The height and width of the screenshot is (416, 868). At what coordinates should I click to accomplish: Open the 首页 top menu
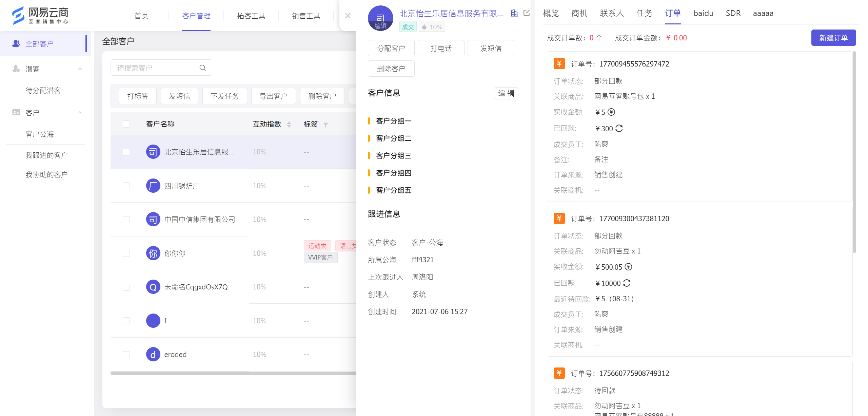141,16
